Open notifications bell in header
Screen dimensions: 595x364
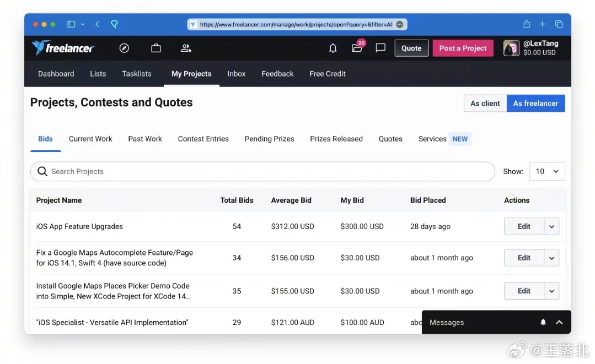(333, 48)
